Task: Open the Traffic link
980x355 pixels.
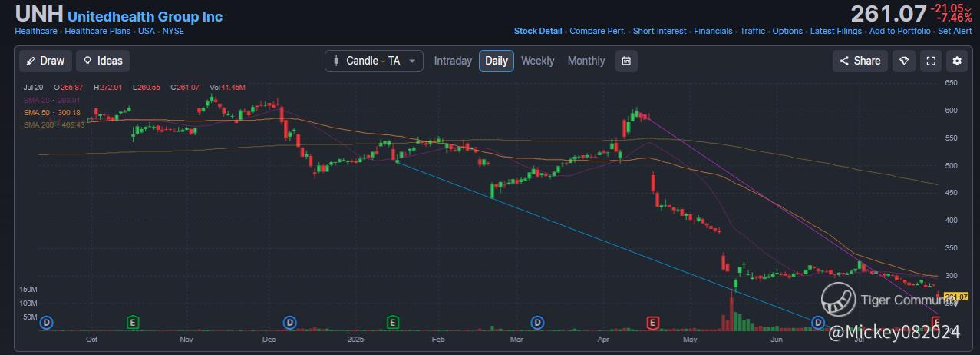Action: tap(753, 32)
